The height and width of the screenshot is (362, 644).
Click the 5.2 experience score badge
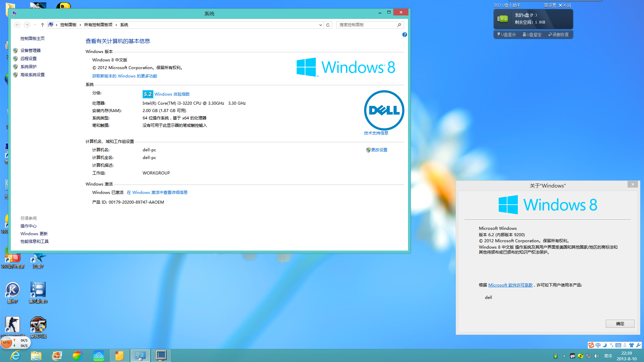(148, 94)
